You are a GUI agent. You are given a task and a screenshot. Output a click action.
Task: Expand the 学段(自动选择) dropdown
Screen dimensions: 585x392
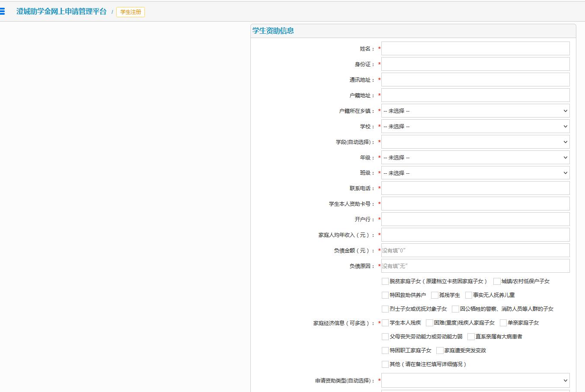(475, 142)
